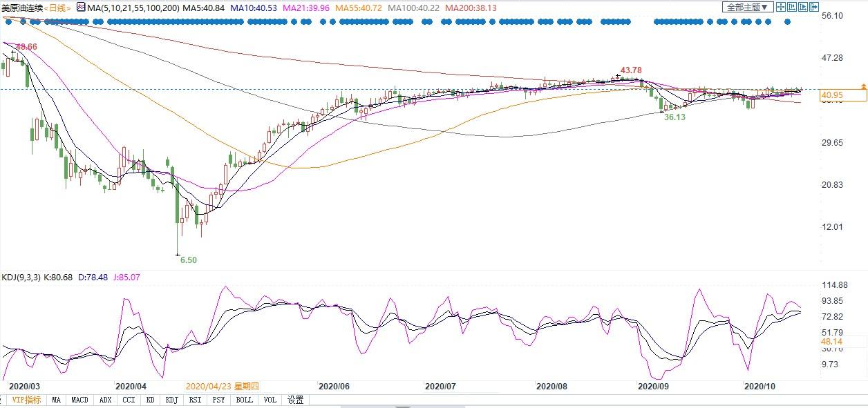Screen dimensions: 868x408
Task: Click the KDJ(9,3,3) parameters label
Action: point(21,278)
